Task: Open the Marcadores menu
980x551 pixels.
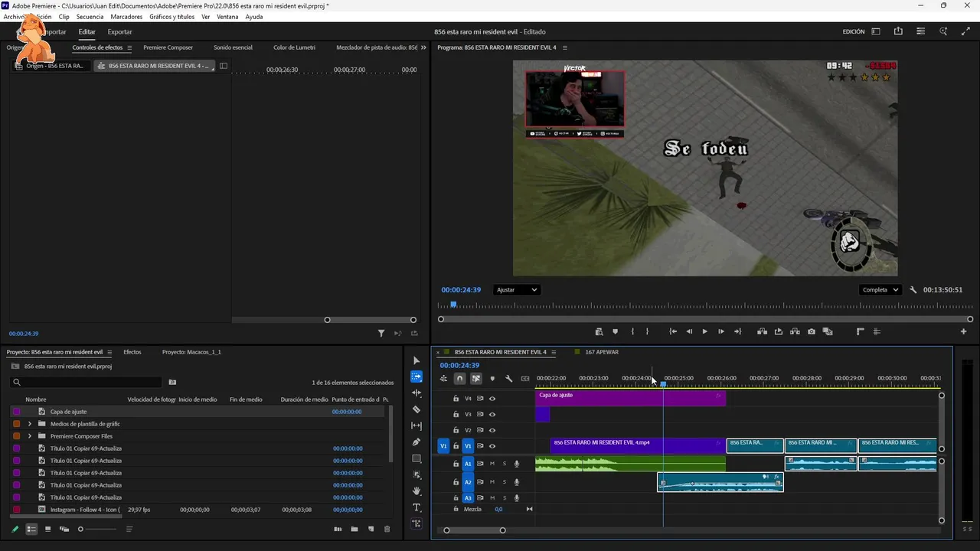Action: [126, 17]
